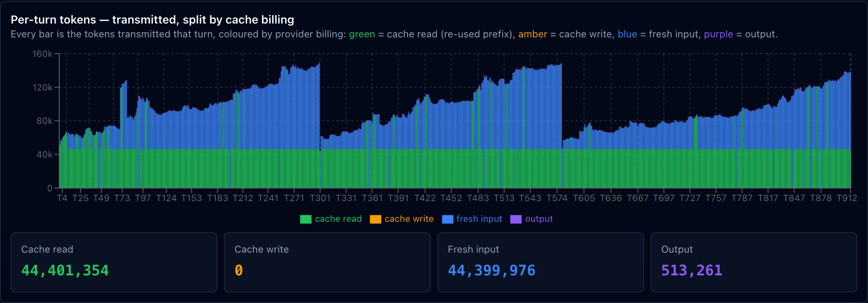The image size is (868, 303).
Task: Click the word 'green' in the subtitle
Action: click(x=362, y=34)
